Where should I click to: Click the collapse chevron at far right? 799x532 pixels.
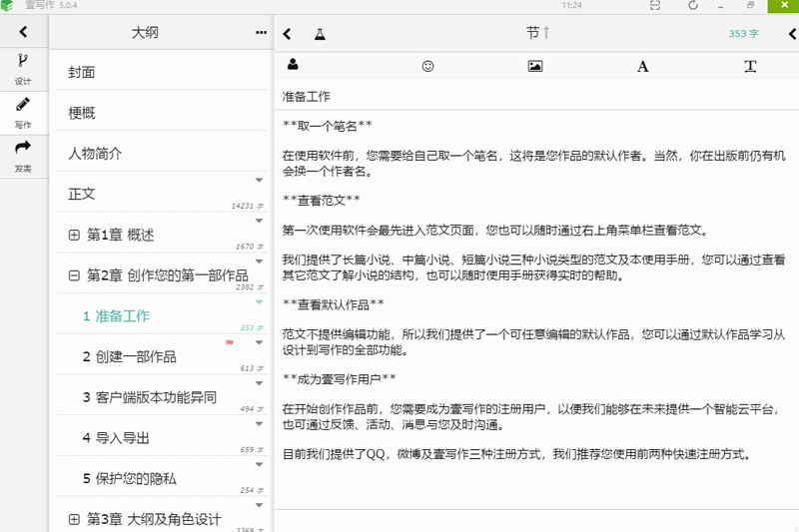tap(792, 34)
